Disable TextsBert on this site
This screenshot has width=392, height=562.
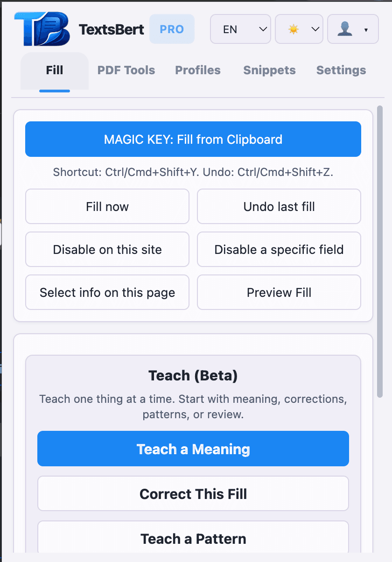(x=107, y=249)
